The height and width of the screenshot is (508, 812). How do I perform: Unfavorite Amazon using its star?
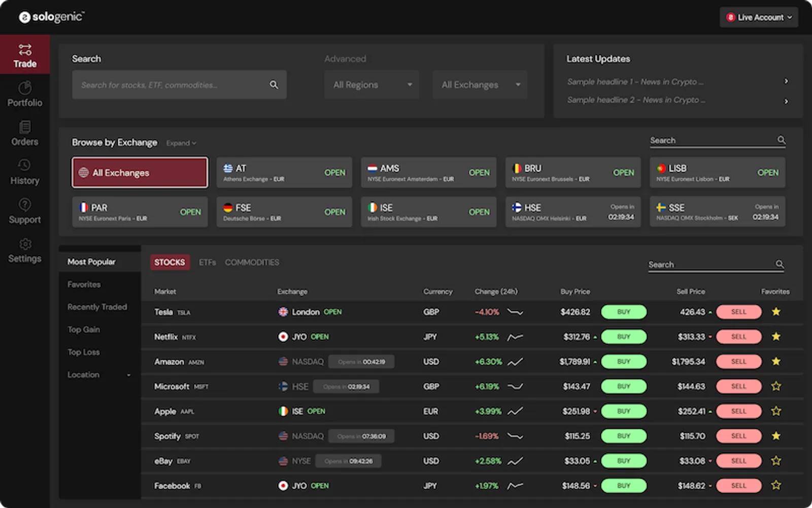pos(776,361)
